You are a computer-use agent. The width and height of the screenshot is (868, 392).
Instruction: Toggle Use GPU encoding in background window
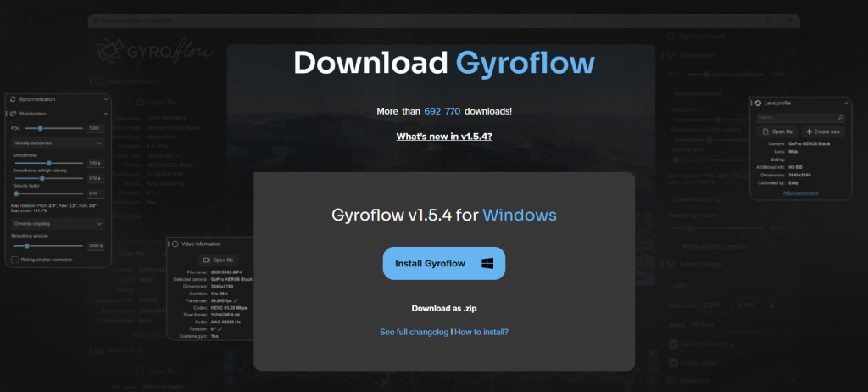674,344
